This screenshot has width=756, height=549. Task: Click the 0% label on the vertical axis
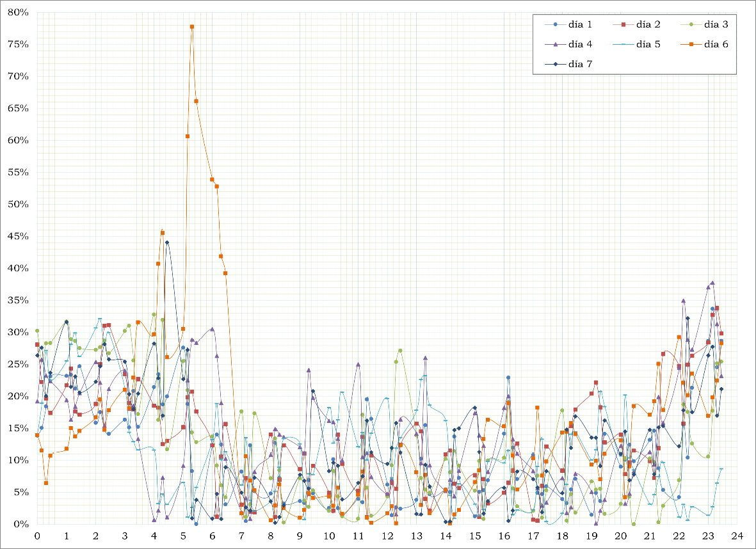20,525
